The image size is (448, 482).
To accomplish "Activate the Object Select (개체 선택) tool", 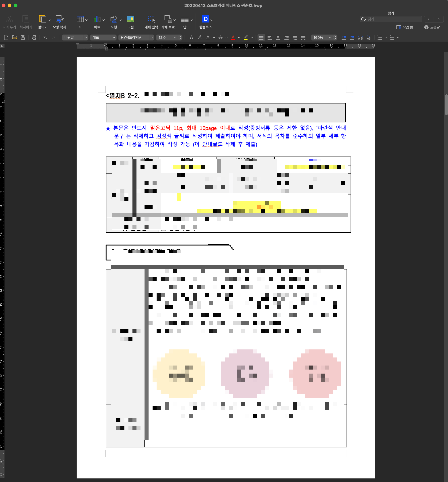I will (x=151, y=19).
